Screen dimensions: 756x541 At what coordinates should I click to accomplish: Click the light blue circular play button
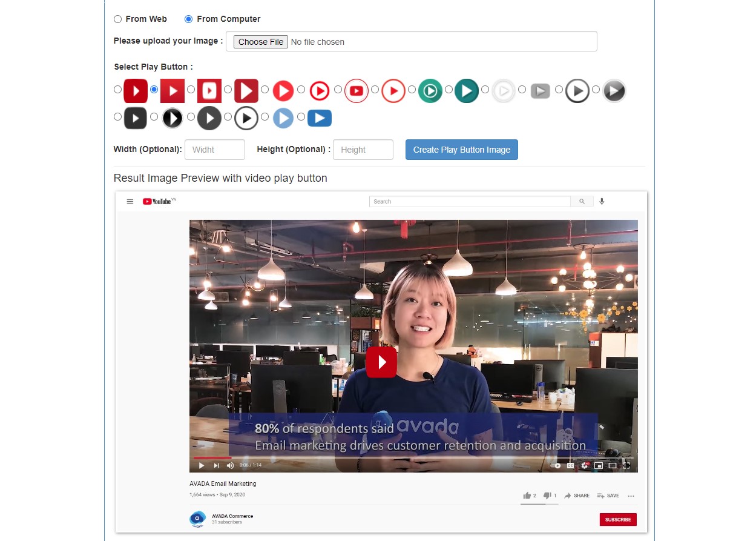click(283, 118)
